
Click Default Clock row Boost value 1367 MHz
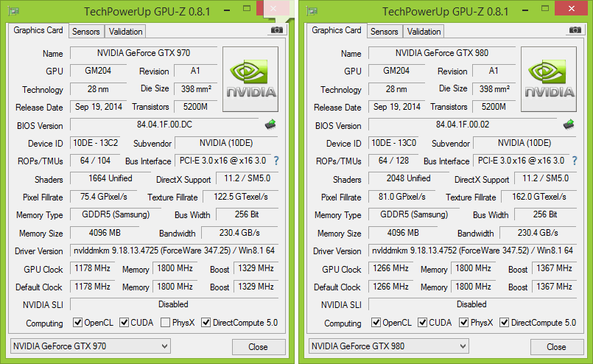pos(555,287)
